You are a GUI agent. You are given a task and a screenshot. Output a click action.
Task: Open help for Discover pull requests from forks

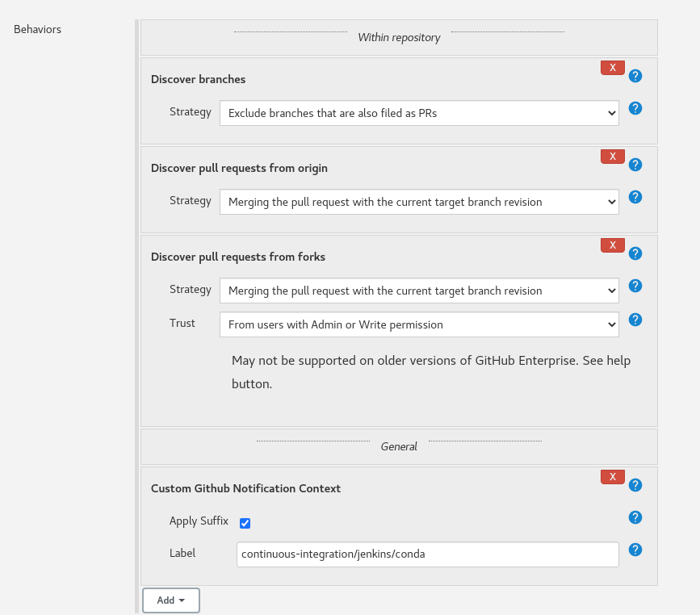(x=635, y=253)
